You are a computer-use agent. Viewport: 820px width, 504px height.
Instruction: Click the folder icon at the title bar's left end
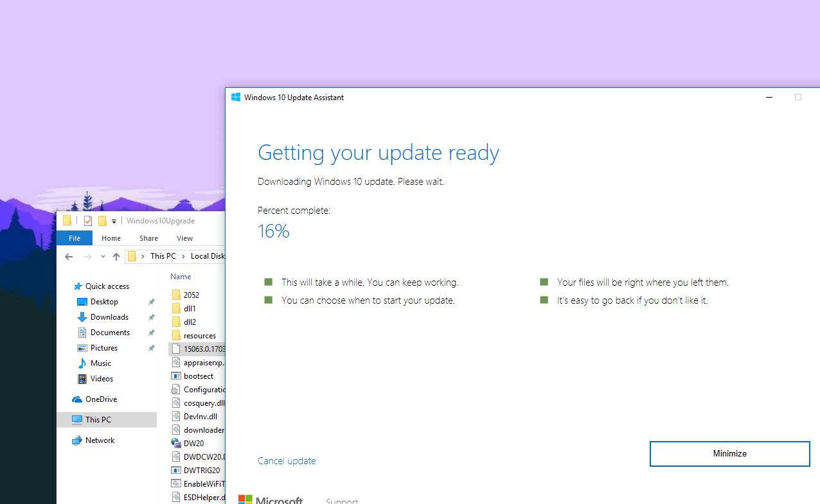coord(67,221)
